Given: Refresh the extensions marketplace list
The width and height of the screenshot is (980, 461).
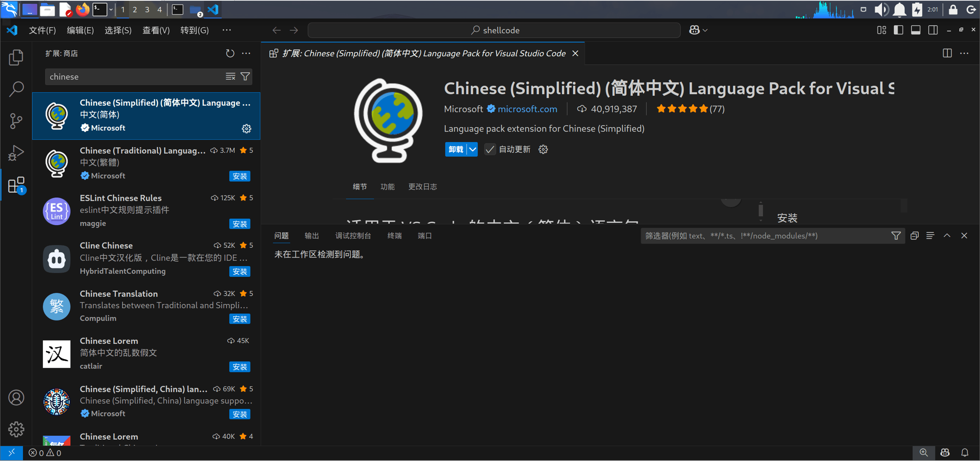Looking at the screenshot, I should pos(230,53).
